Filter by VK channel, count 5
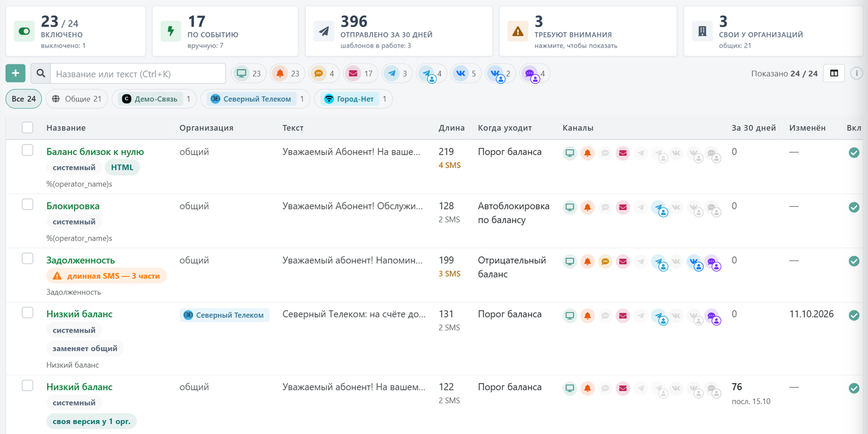Screen dimensions: 868x434 pyautogui.click(x=466, y=73)
